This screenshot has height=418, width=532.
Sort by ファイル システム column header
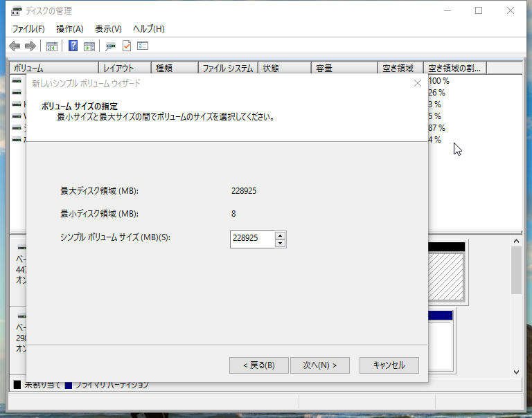pyautogui.click(x=228, y=68)
